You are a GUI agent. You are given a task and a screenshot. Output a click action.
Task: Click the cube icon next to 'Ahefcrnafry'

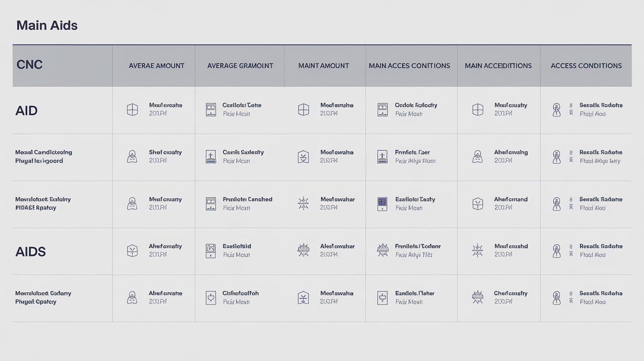(x=132, y=251)
